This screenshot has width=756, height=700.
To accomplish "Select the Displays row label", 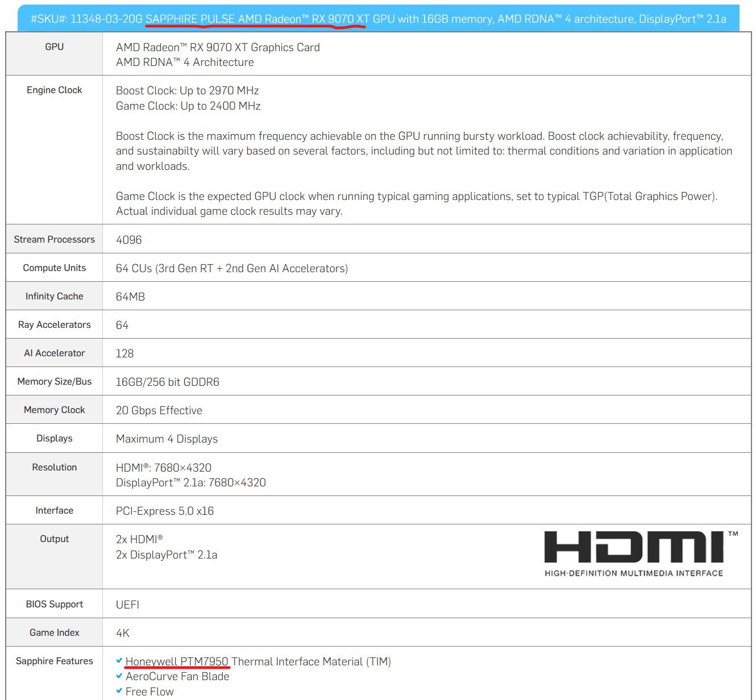I will pos(55,438).
